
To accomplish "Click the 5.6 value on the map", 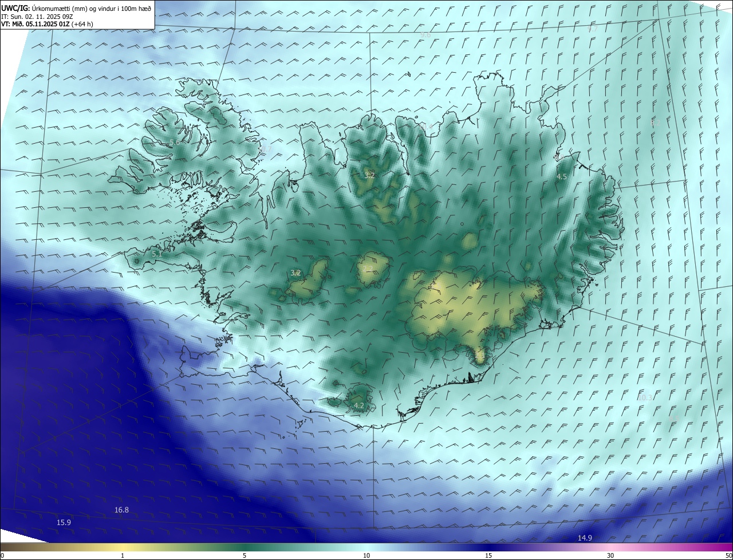I will [175, 142].
